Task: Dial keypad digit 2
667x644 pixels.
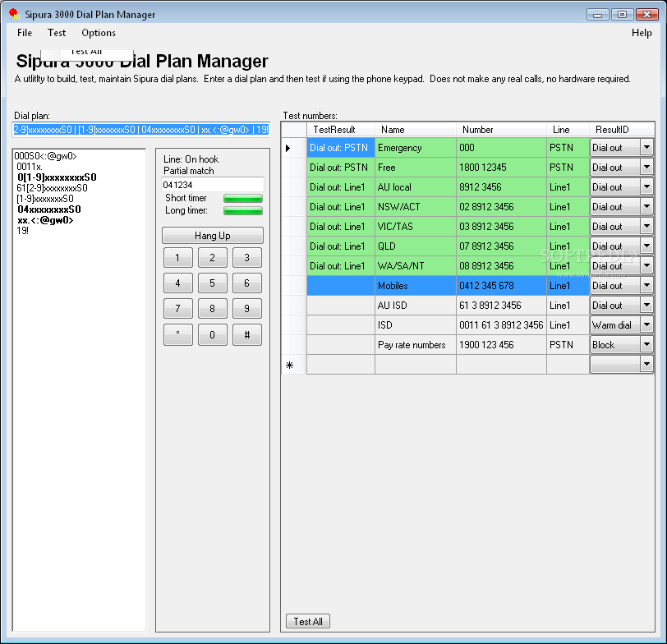Action: coord(212,257)
